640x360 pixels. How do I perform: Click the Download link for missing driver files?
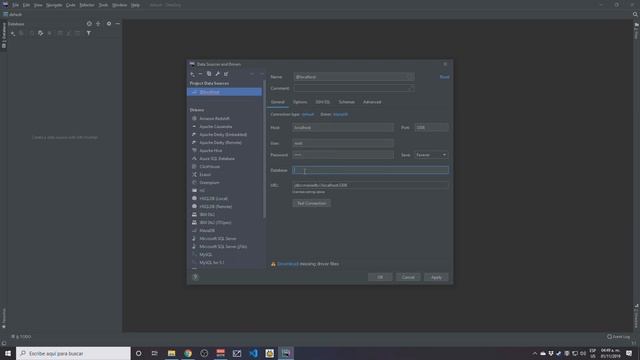pos(288,264)
